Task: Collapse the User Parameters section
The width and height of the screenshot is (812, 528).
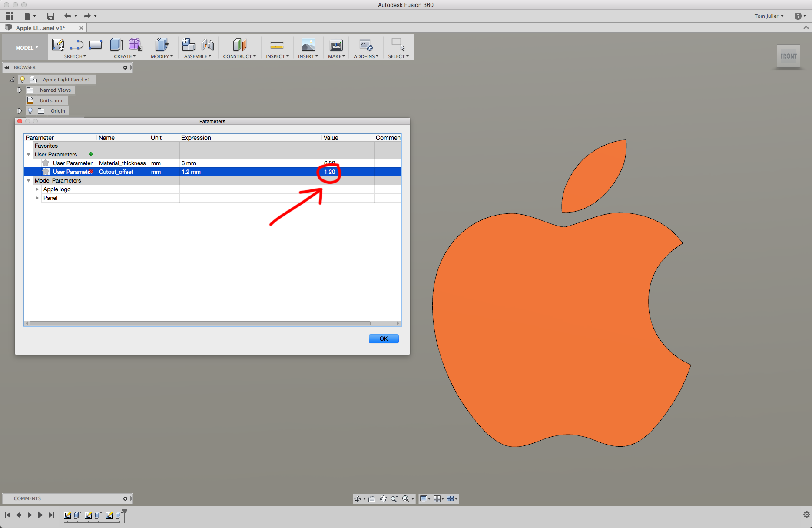Action: coord(28,154)
